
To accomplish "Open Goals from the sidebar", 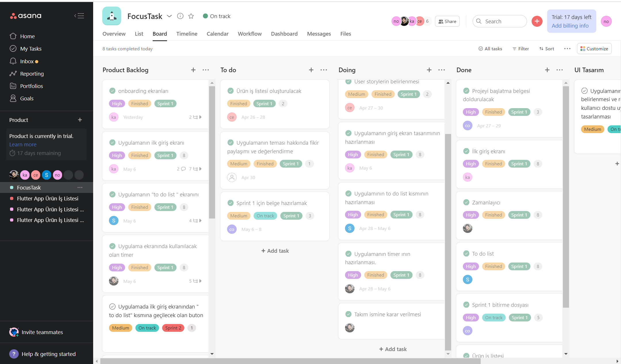I will pos(26,98).
